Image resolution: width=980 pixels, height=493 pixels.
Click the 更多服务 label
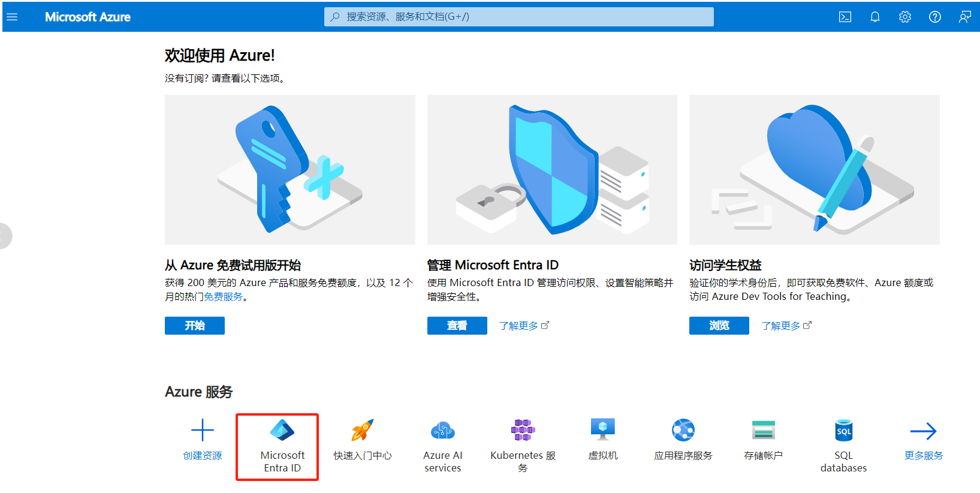[x=924, y=456]
